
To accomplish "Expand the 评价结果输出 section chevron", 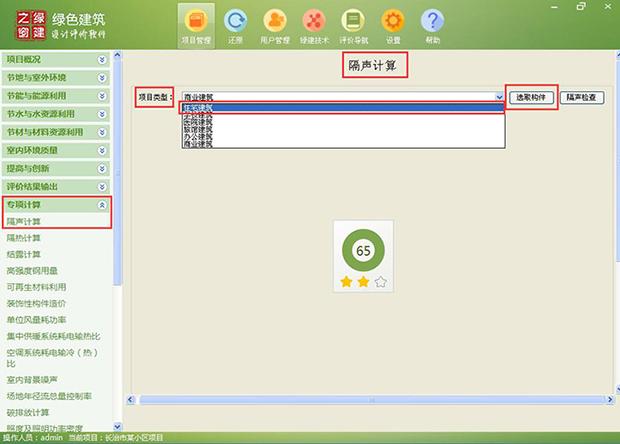I will (102, 187).
